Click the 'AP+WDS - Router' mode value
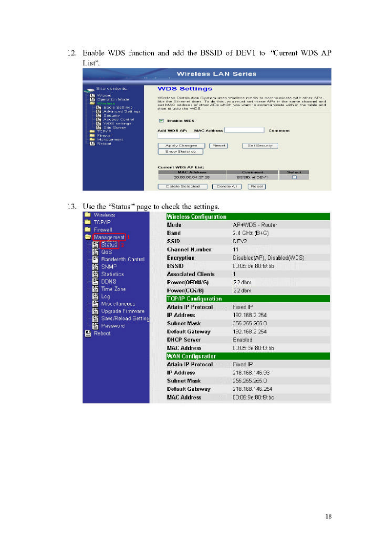The image size is (392, 553). tap(255, 225)
